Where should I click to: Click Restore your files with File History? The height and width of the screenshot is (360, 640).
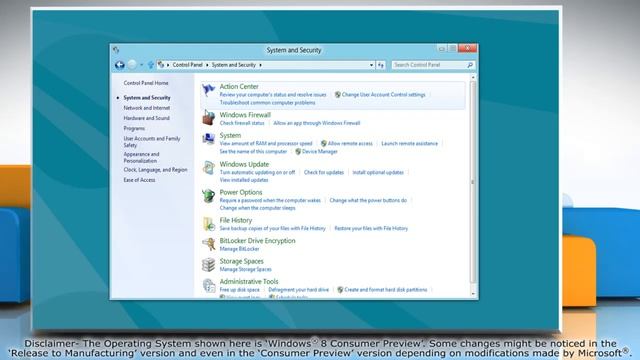[371, 229]
